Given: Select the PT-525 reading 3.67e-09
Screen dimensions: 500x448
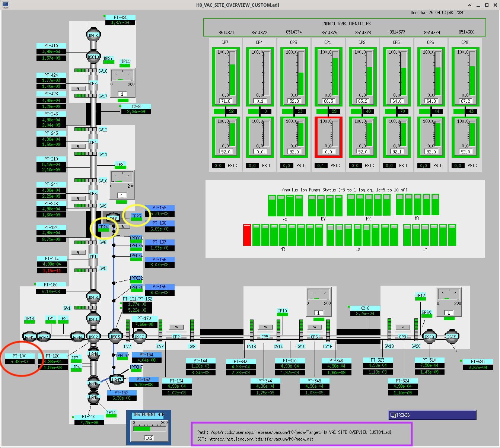Looking at the screenshot, I should point(478,368).
